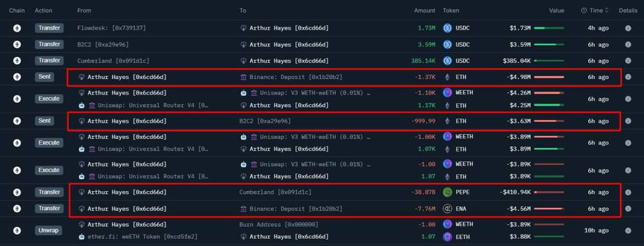This screenshot has height=246, width=644.
Task: Click the EETH token icon
Action: tap(448, 237)
